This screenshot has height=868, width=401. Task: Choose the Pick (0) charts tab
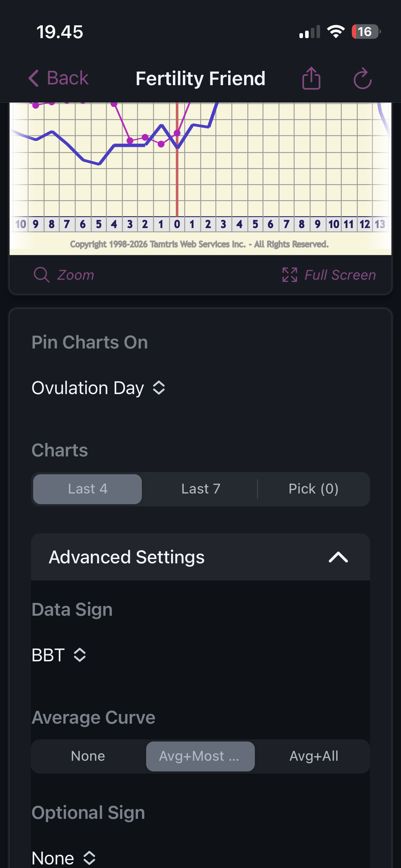(313, 489)
